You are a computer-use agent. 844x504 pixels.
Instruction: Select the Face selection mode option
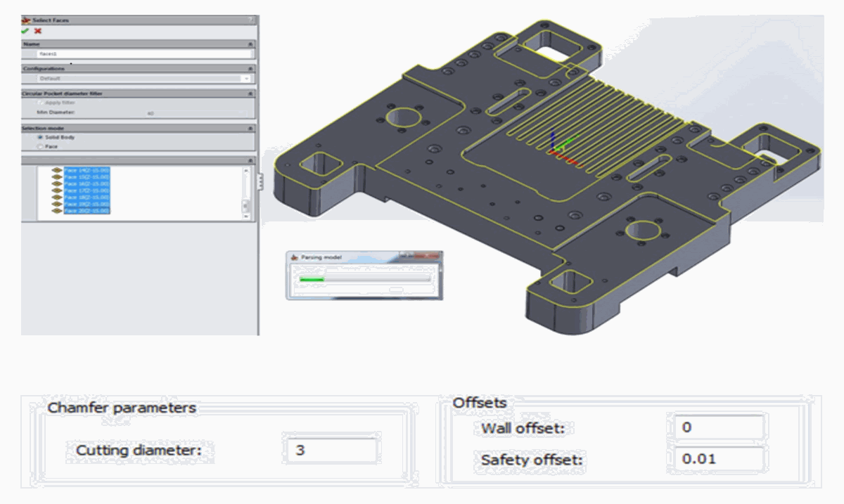pyautogui.click(x=39, y=147)
